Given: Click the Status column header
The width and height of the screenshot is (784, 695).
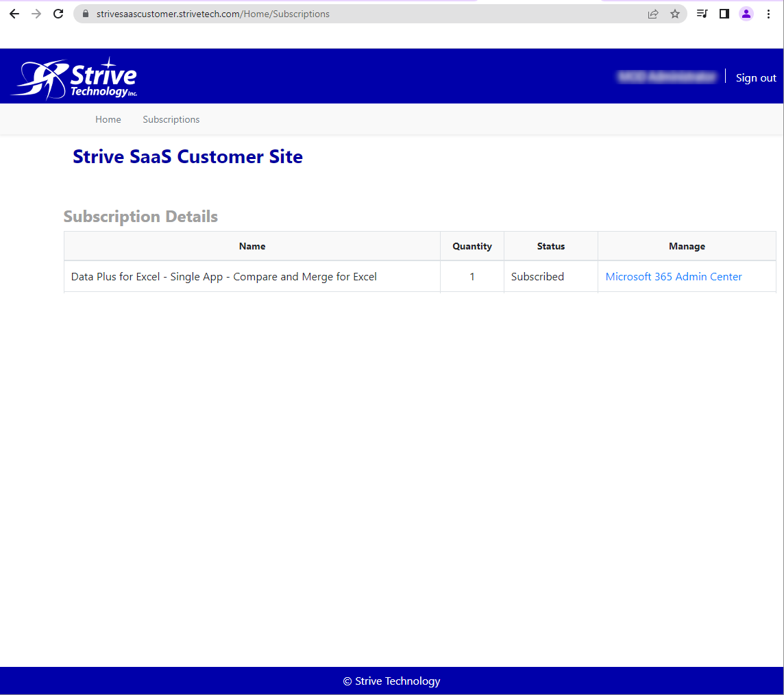Looking at the screenshot, I should click(x=551, y=246).
